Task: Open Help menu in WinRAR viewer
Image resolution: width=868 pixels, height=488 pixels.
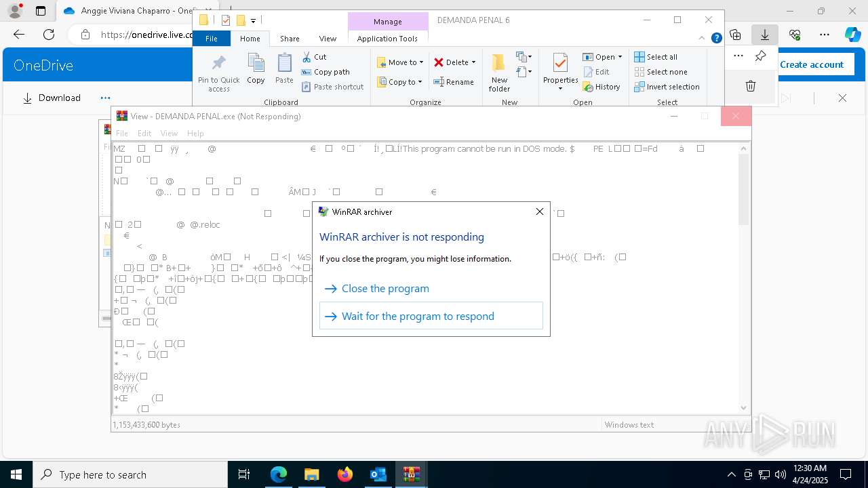Action: point(195,134)
